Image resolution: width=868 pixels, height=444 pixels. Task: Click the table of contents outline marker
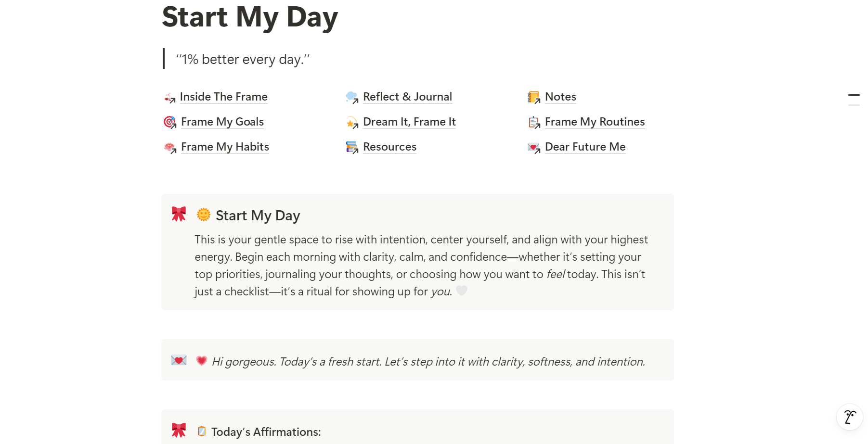pyautogui.click(x=854, y=95)
